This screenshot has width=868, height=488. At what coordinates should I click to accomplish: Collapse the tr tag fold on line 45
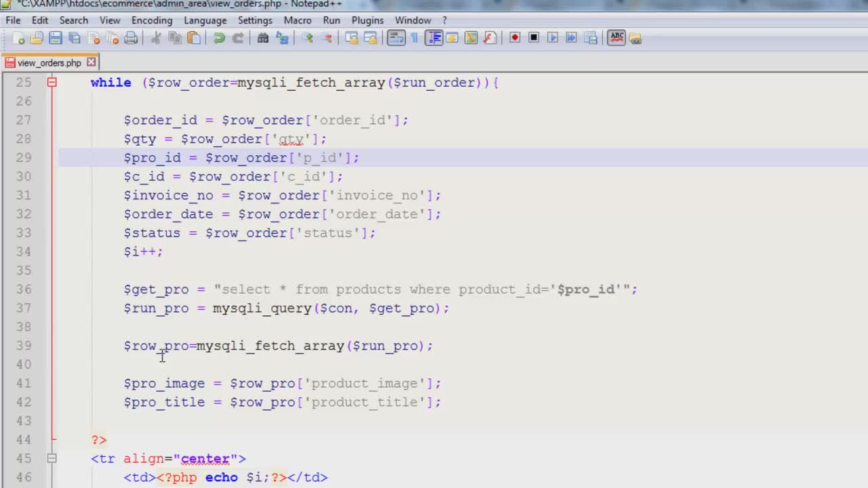(x=52, y=459)
